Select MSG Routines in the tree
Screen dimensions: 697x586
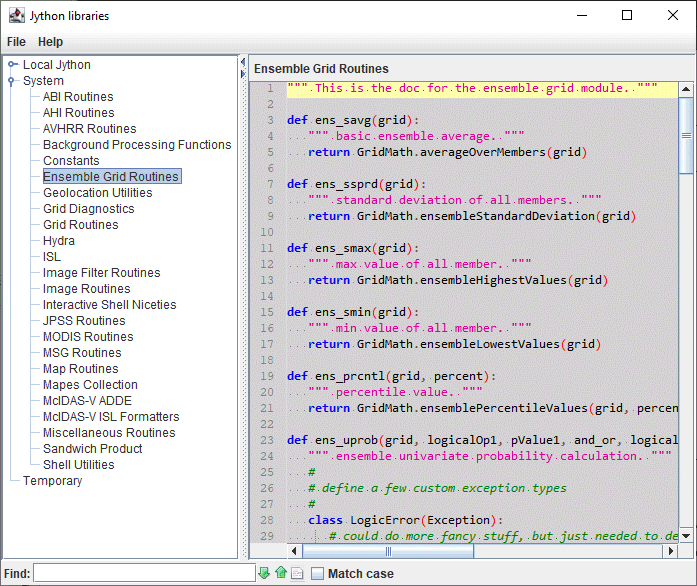pyautogui.click(x=82, y=353)
